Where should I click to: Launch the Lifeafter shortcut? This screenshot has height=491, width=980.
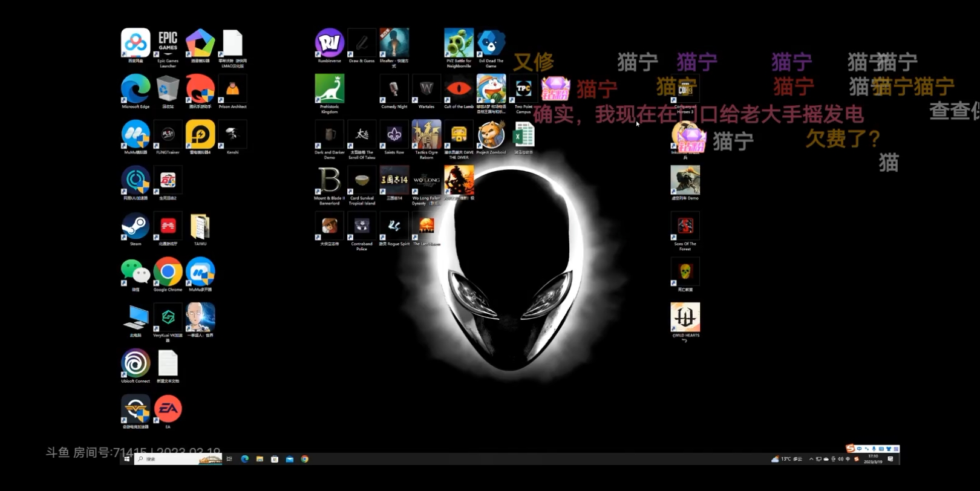tap(394, 48)
